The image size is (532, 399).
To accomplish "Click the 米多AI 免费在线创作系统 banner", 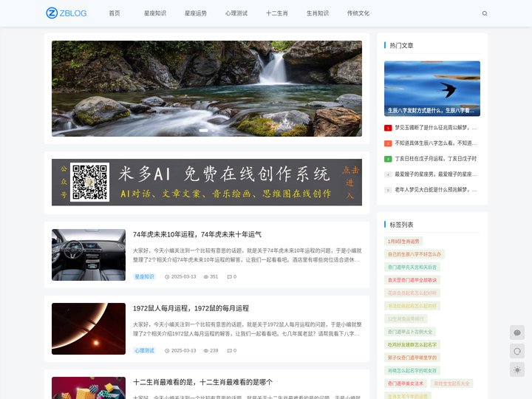I will (207, 183).
